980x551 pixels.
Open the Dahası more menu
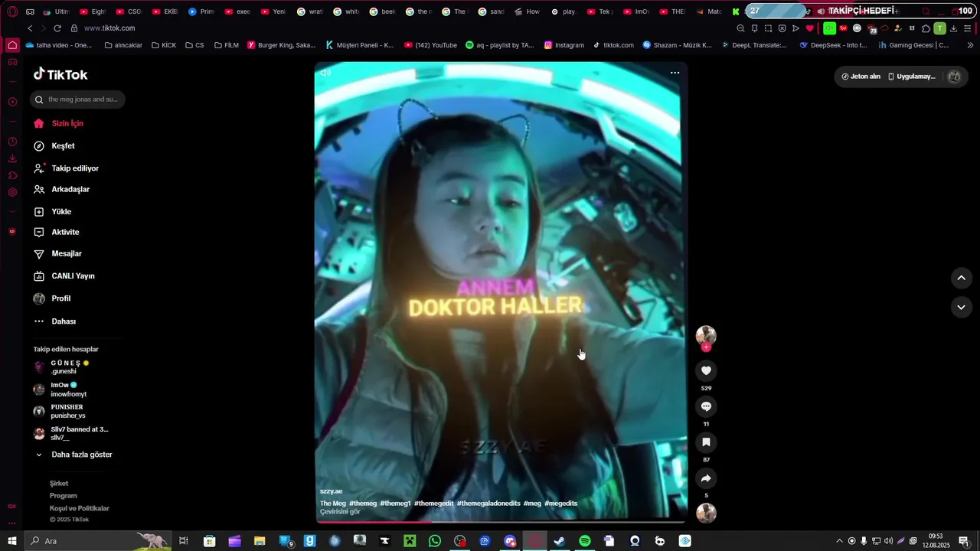55,321
